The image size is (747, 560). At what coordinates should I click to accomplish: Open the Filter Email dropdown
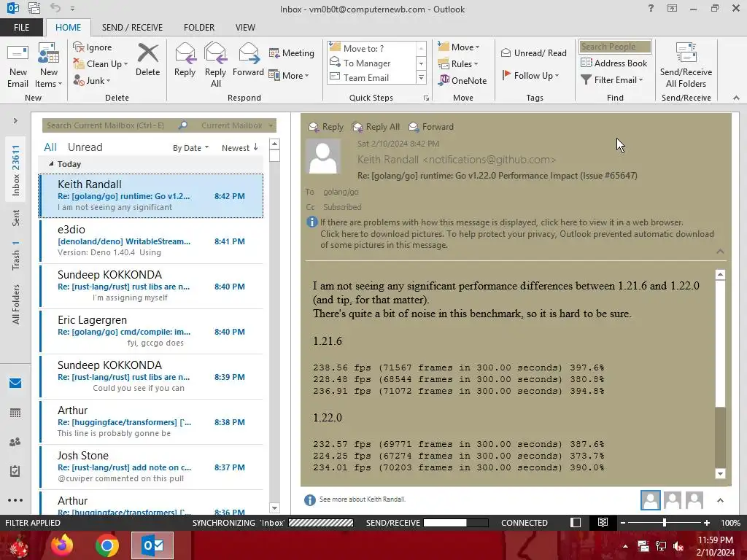click(612, 80)
